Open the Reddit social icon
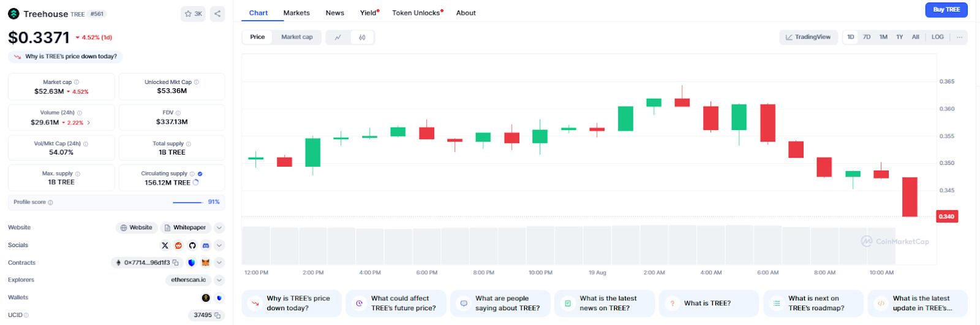This screenshot has width=980, height=325. (178, 245)
